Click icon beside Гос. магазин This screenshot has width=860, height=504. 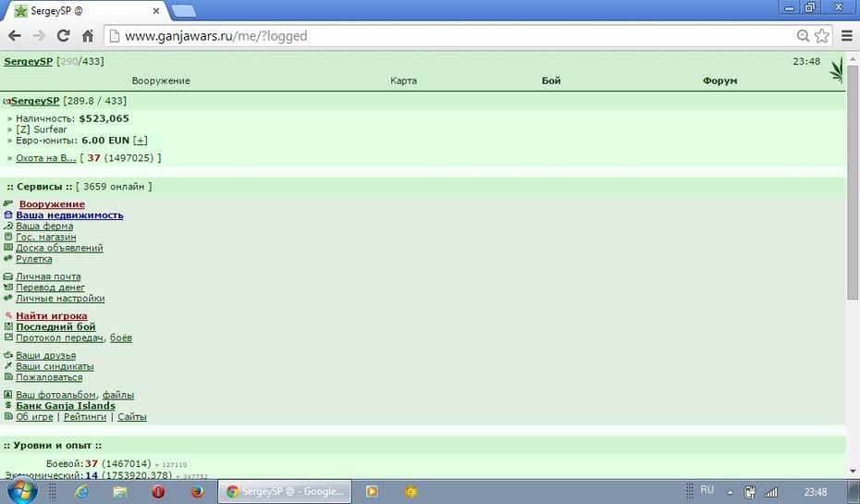tap(8, 237)
